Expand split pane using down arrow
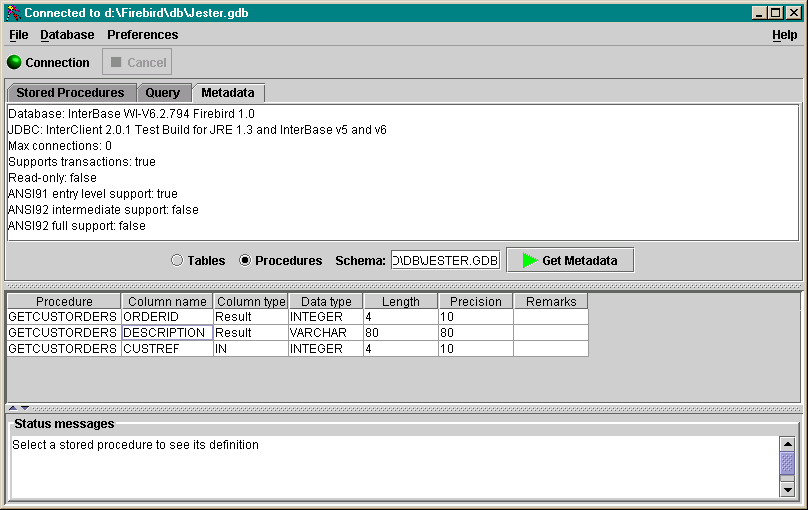Screen dimensions: 808x510 point(25,408)
